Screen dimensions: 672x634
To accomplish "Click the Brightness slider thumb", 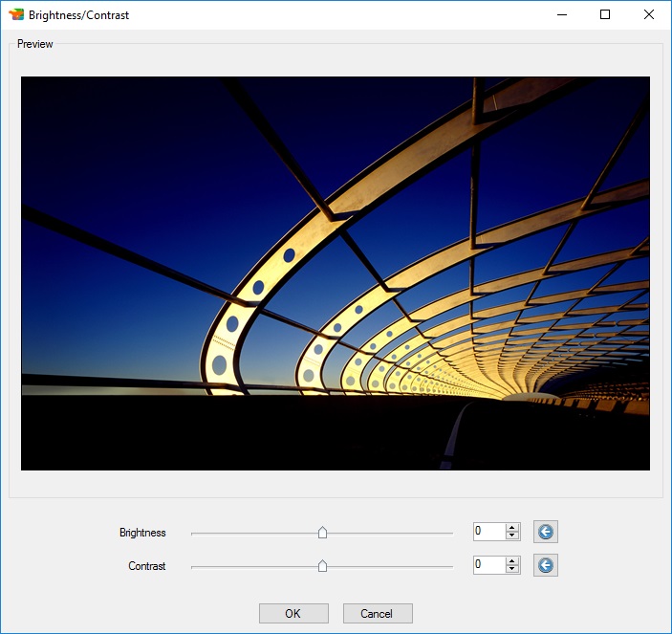I will point(323,533).
